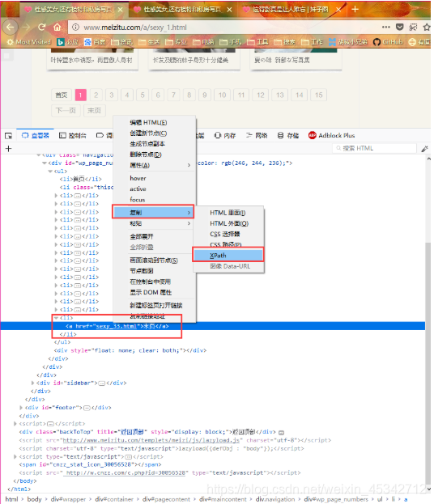Click the 下一页 next page button
Viewport: 434px width, 504px height.
click(66, 111)
